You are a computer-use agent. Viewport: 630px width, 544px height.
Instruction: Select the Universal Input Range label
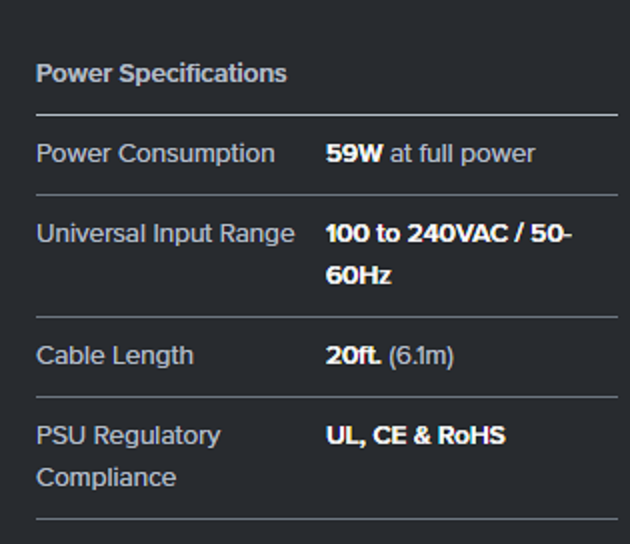pos(166,234)
